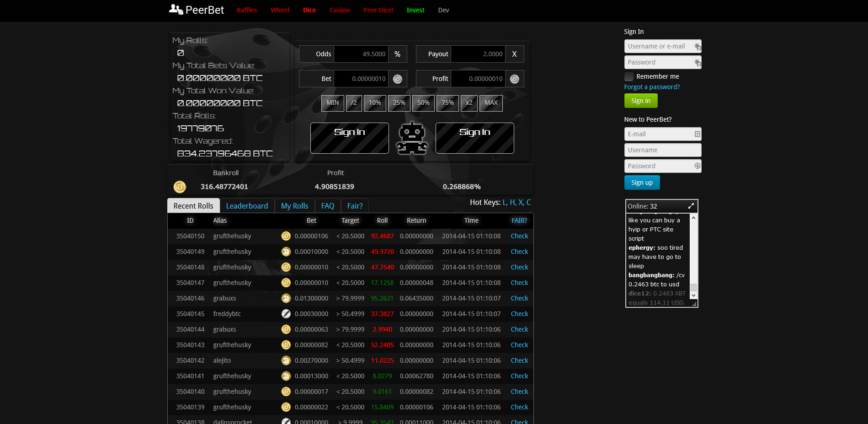Click the chat scrollbar down arrow
The width and height of the screenshot is (868, 424).
[x=693, y=295]
